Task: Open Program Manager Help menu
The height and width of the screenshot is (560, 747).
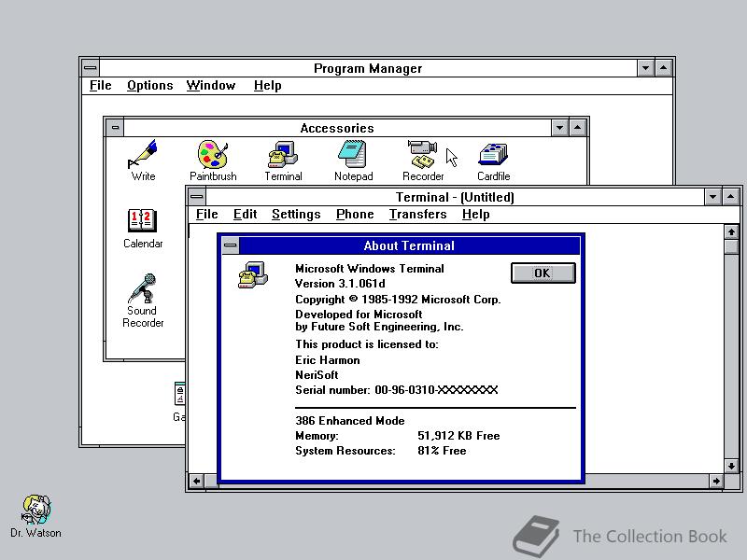Action: click(x=267, y=86)
